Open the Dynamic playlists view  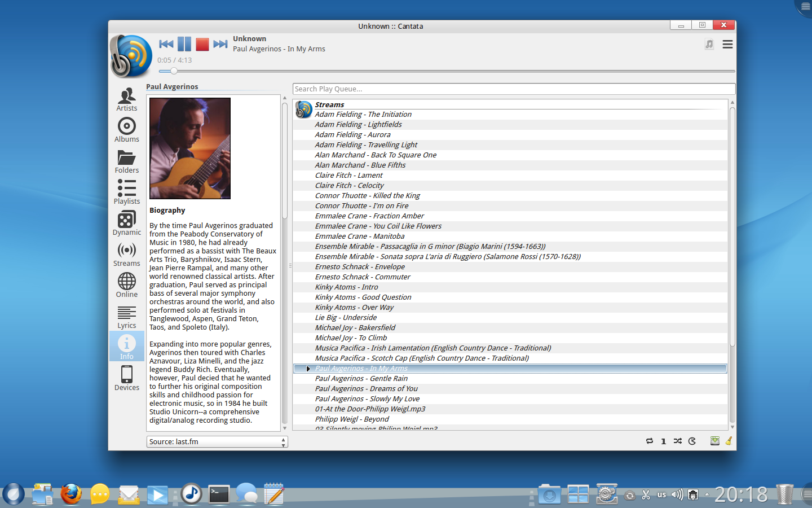[x=127, y=224]
